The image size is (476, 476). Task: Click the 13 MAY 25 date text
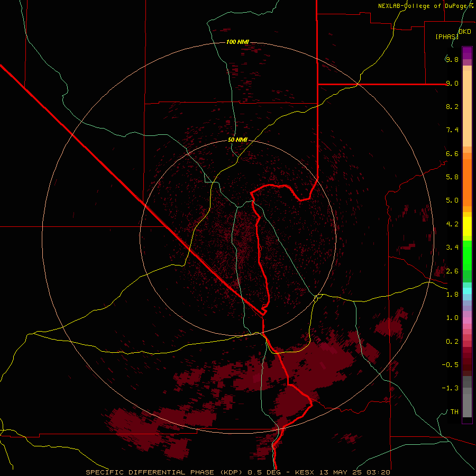click(340, 472)
